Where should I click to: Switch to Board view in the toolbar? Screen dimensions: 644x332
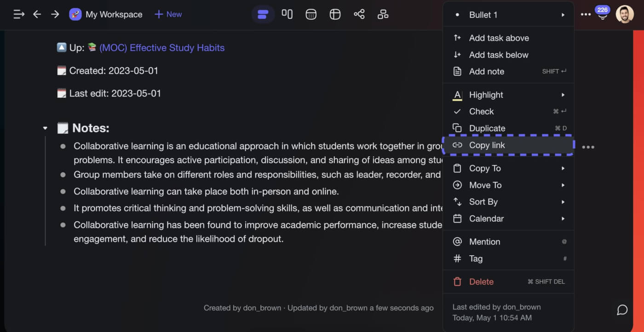point(287,14)
